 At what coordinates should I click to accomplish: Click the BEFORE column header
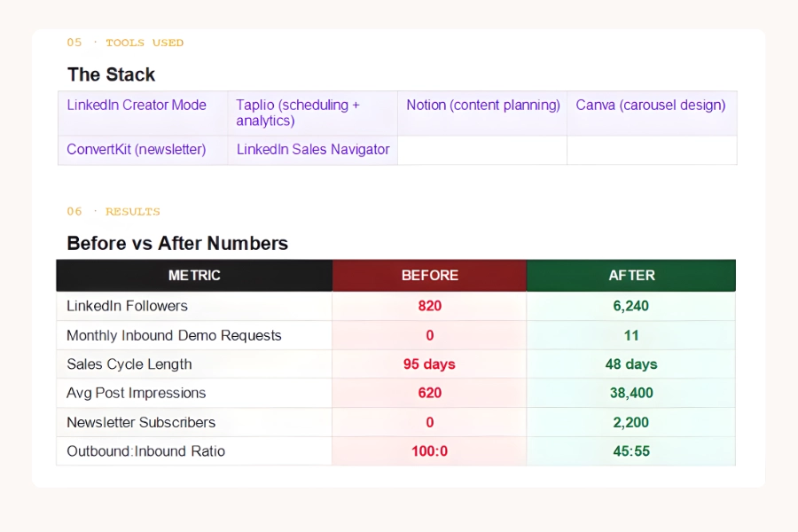429,275
